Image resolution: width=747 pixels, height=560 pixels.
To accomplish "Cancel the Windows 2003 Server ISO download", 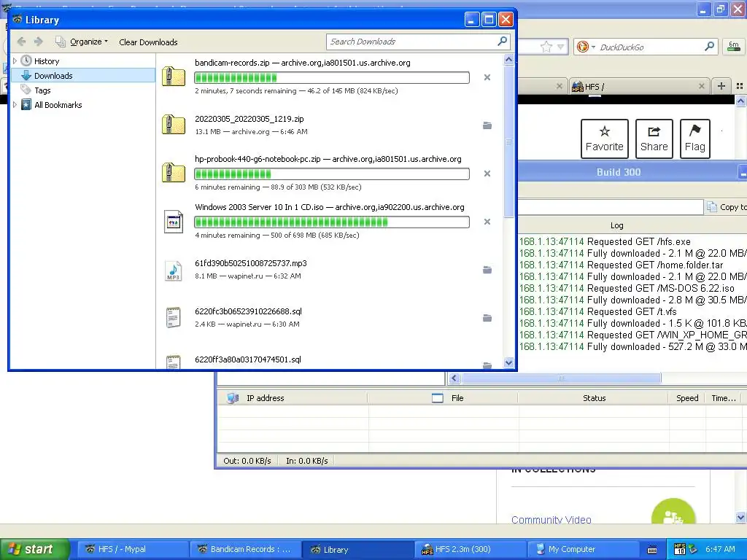I will 487,222.
